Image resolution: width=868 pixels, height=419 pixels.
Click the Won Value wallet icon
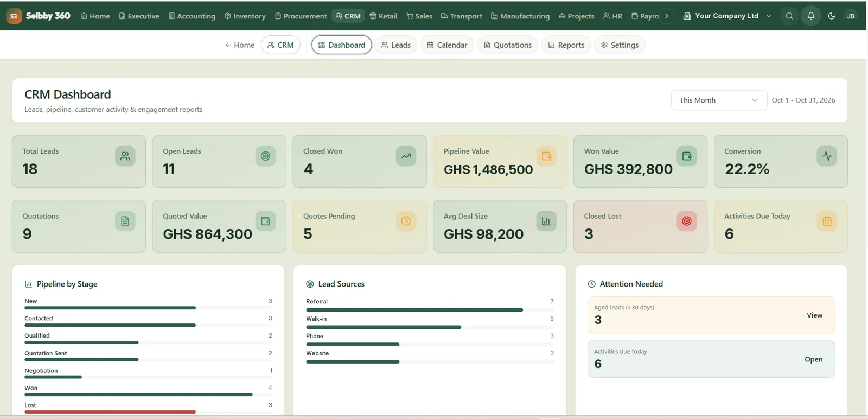click(687, 156)
